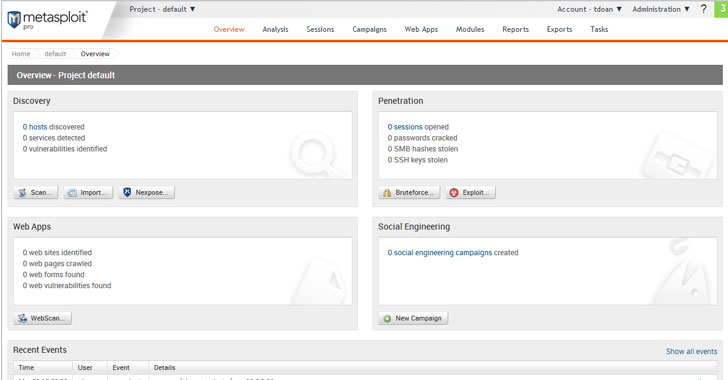Open 0 social engineering campaigns link

click(440, 253)
